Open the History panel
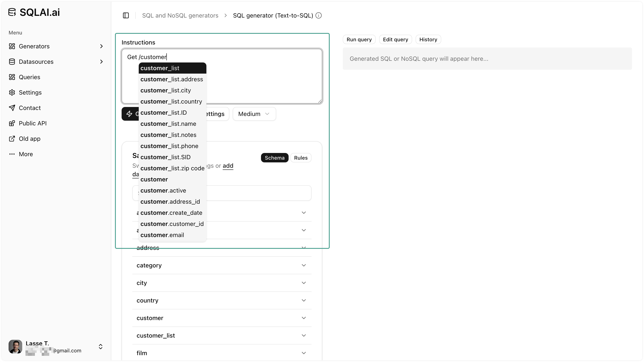 tap(428, 39)
